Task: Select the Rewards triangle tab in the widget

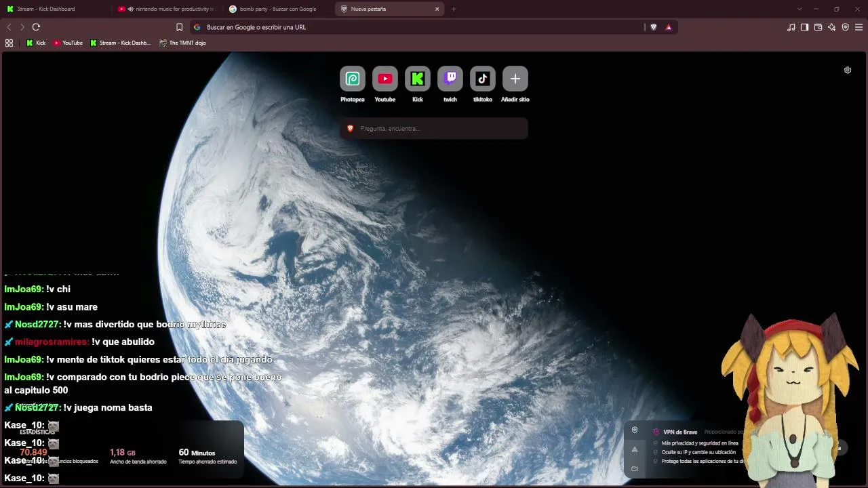Action: coord(635,449)
